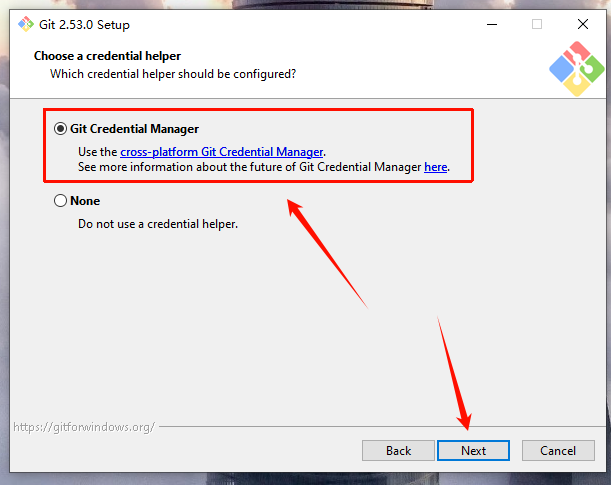
Task: Follow the "here" link about GCM's future
Action: (x=435, y=167)
